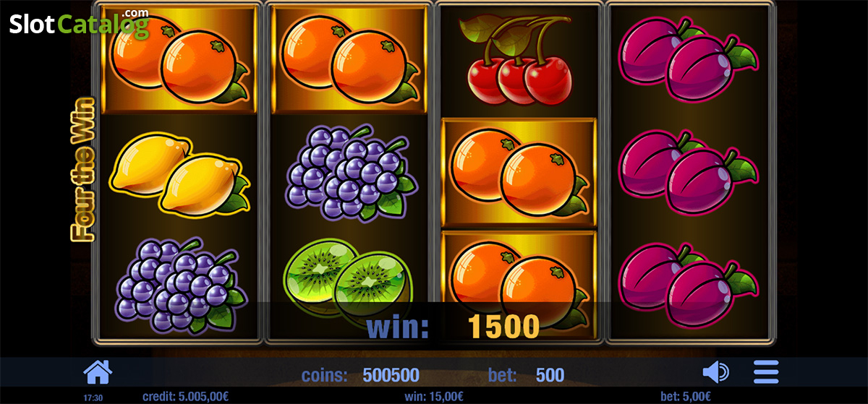Image resolution: width=868 pixels, height=404 pixels.
Task: Click the bottom plums in the fourth reel
Action: point(687,284)
